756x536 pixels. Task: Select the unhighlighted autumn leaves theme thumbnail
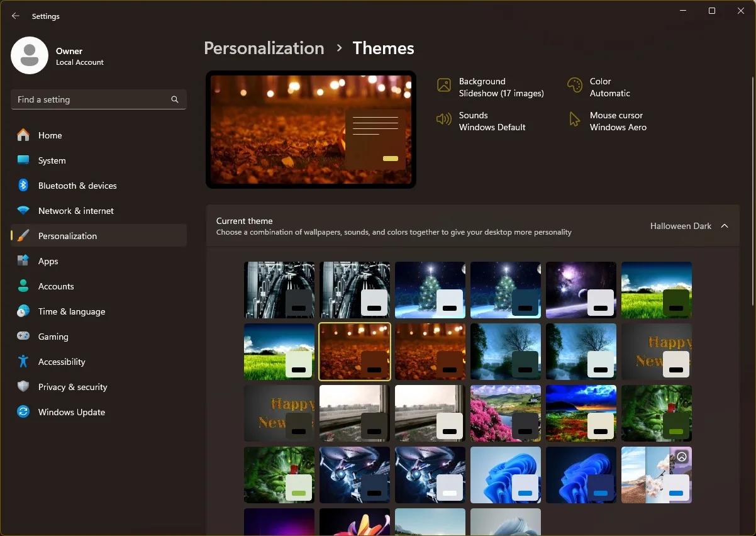[x=430, y=352]
